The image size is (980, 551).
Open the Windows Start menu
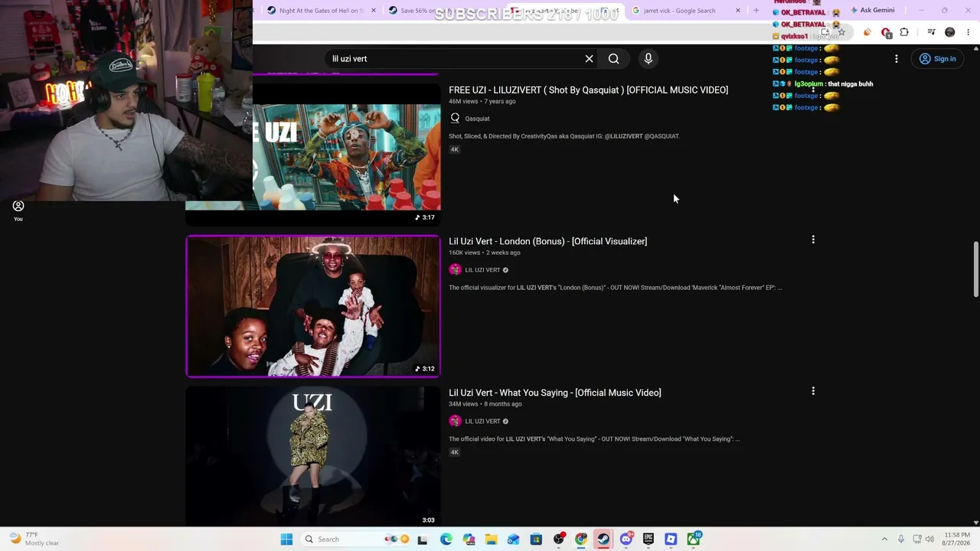pos(286,540)
